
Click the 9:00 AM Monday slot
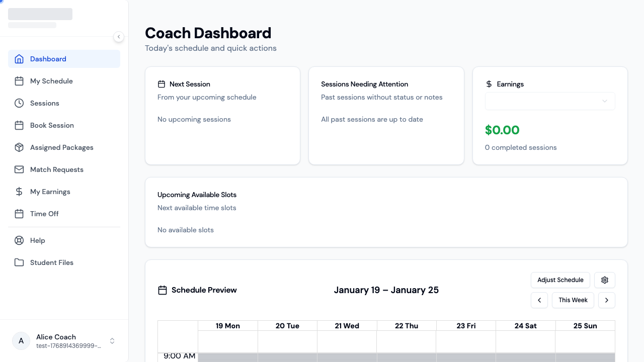pyautogui.click(x=228, y=357)
